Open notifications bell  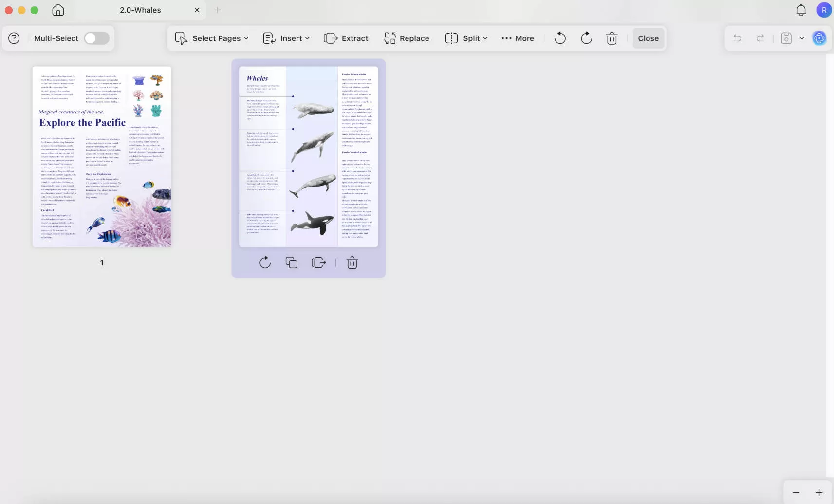click(800, 10)
